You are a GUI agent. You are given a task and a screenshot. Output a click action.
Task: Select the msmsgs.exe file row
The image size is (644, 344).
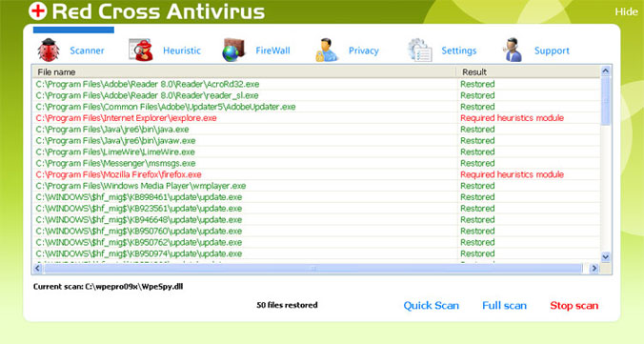click(x=316, y=163)
